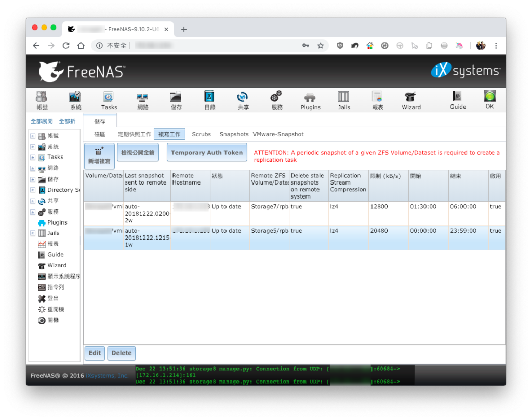
Task: Open the 儲存 storage toolbar icon
Action: point(176,100)
